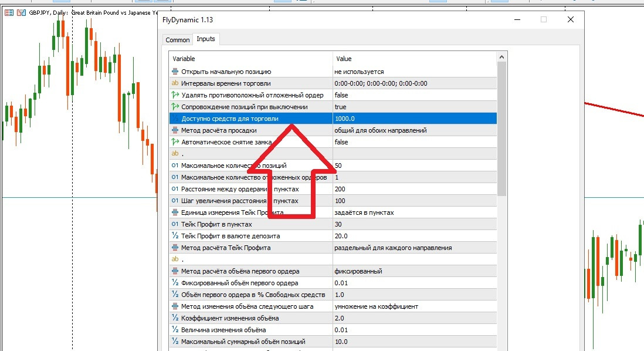
Task: Click the candlestick chart icon before GBPJPY, Daily
Action: (21, 13)
